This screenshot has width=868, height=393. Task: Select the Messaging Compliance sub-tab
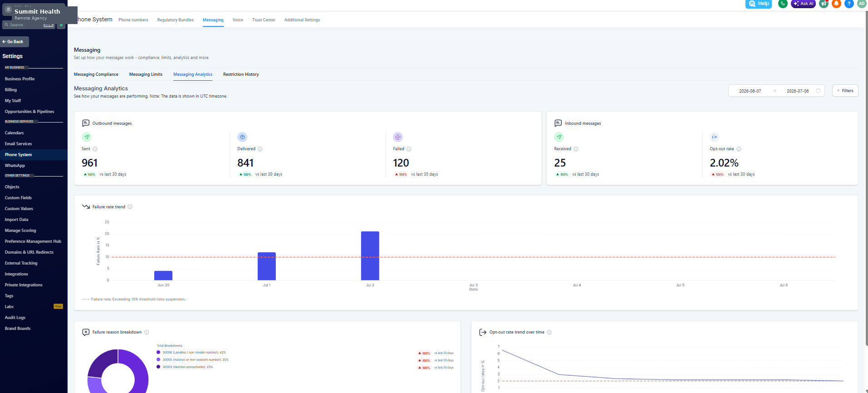point(96,74)
